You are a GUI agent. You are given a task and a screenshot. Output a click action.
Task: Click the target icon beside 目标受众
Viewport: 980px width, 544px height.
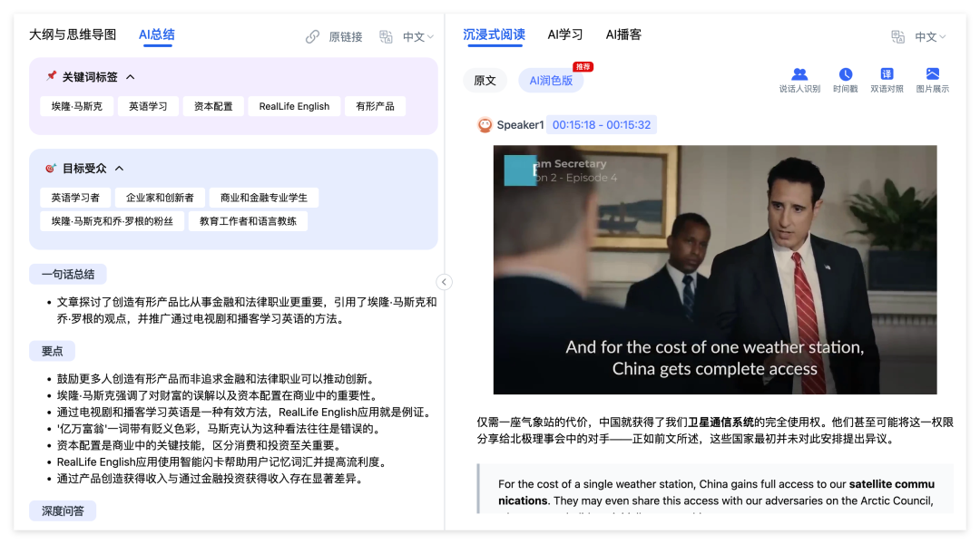51,169
